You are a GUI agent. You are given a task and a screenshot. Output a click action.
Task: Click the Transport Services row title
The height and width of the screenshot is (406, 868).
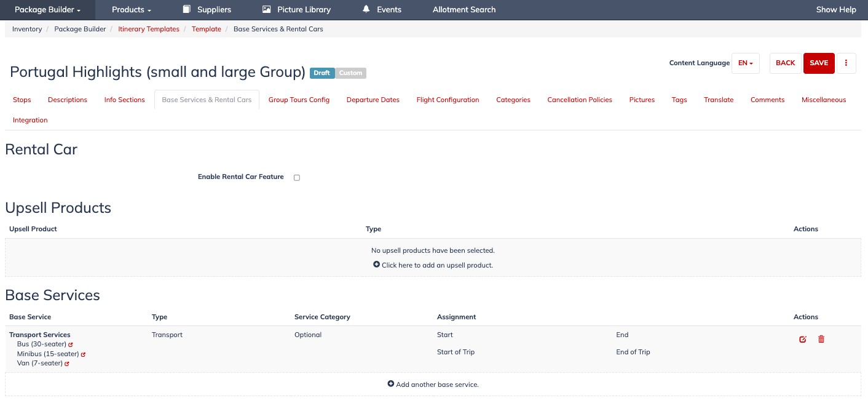point(40,335)
